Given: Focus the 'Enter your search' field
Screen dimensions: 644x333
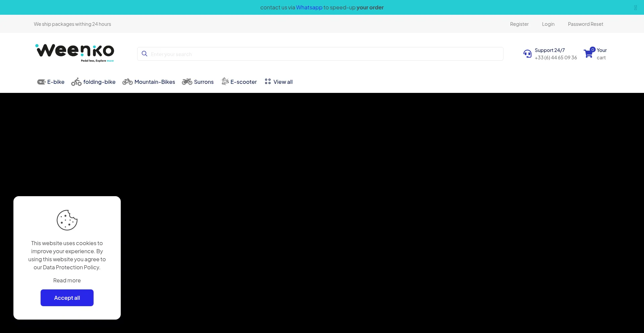Looking at the screenshot, I should [x=320, y=54].
